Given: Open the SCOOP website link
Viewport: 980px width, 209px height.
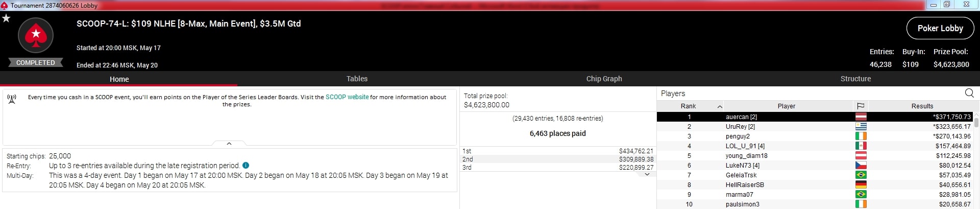Looking at the screenshot, I should click(x=347, y=97).
